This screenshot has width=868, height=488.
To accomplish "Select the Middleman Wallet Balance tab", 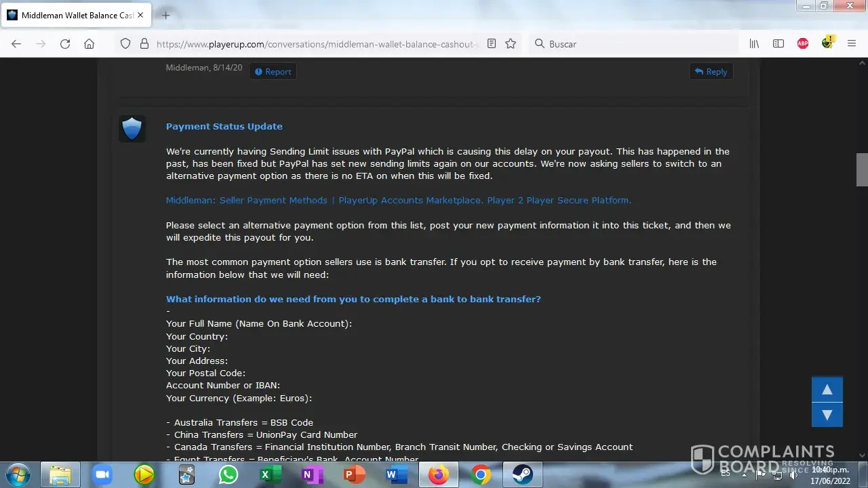I will click(x=76, y=15).
